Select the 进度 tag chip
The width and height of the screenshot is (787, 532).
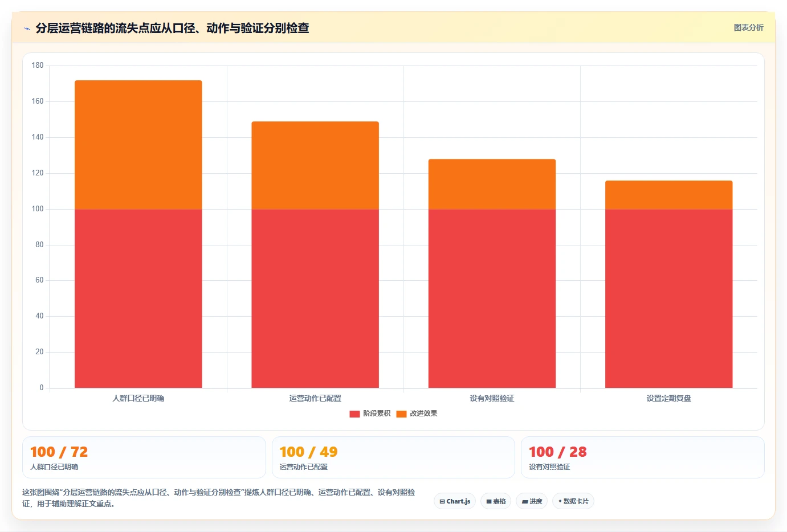pyautogui.click(x=532, y=501)
